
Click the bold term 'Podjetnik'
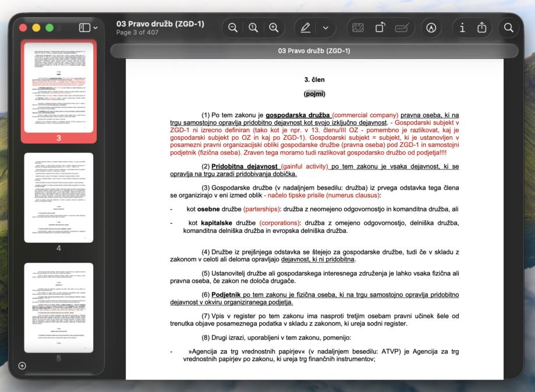point(226,295)
